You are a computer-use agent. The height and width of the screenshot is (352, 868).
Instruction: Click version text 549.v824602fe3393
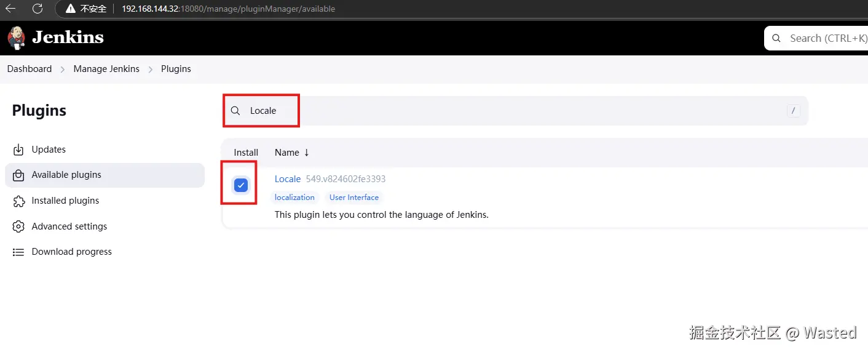click(345, 179)
